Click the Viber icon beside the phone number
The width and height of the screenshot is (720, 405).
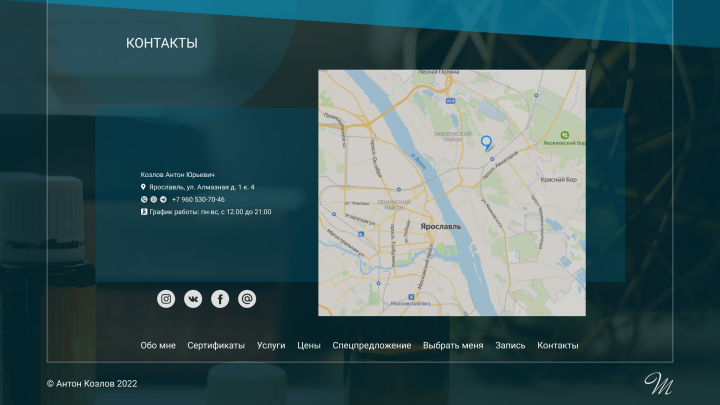(144, 199)
